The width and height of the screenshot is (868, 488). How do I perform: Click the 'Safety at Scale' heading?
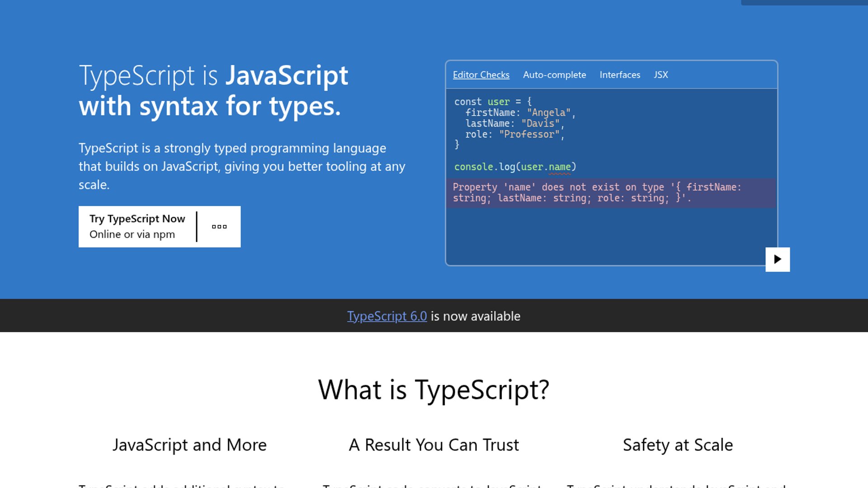tap(678, 445)
